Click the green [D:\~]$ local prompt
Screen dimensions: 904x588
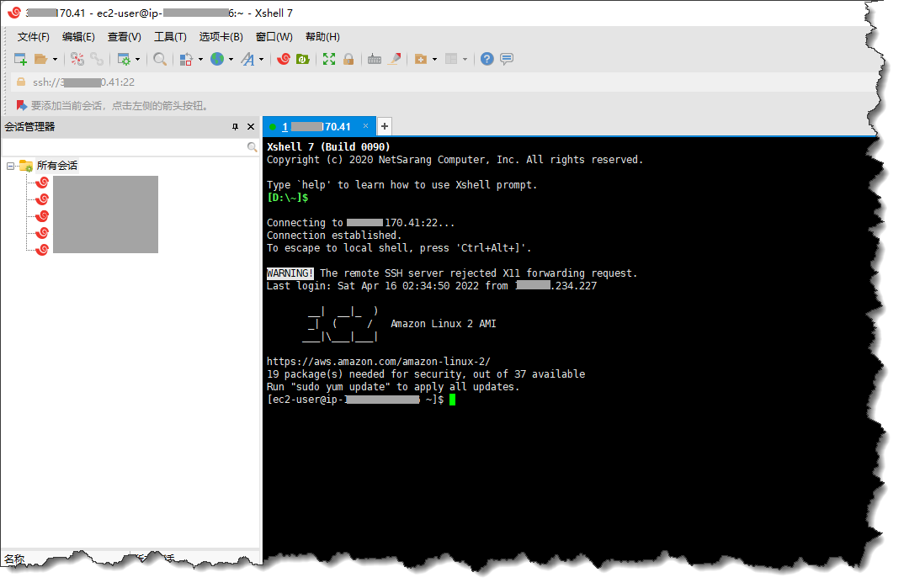click(x=287, y=198)
